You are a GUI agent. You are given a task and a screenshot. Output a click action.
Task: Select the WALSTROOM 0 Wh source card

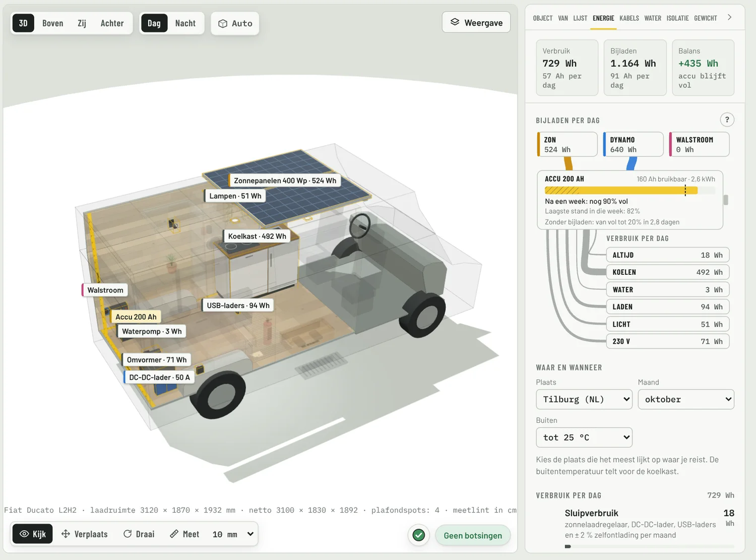pos(700,144)
